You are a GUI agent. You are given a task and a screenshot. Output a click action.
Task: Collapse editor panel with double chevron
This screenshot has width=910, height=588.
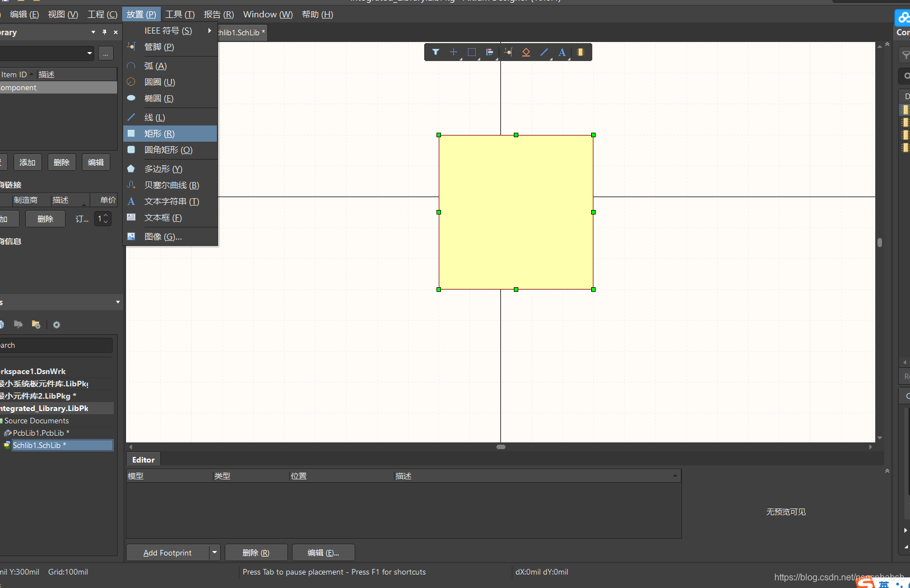click(887, 471)
